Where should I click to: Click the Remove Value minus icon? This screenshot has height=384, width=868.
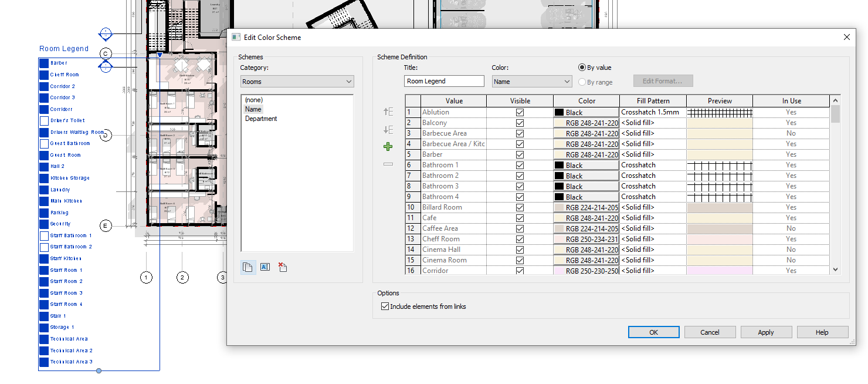388,164
